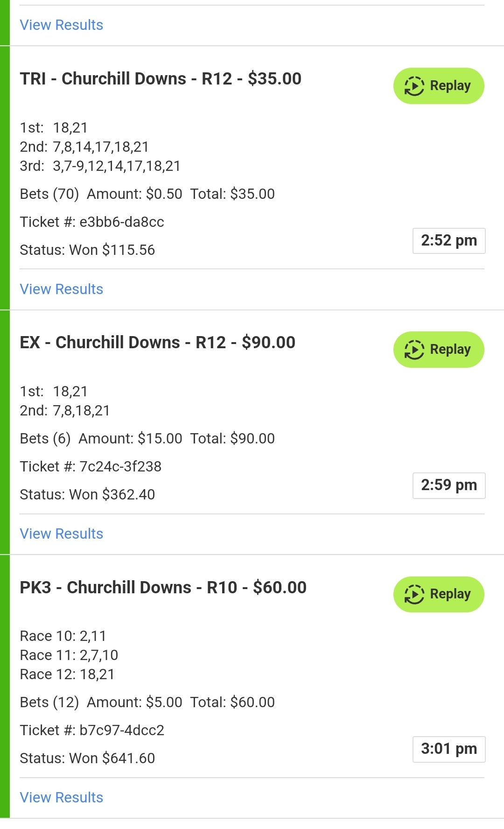This screenshot has height=829, width=504.
Task: Tap the Won $641.60 status line
Action: pyautogui.click(x=87, y=759)
